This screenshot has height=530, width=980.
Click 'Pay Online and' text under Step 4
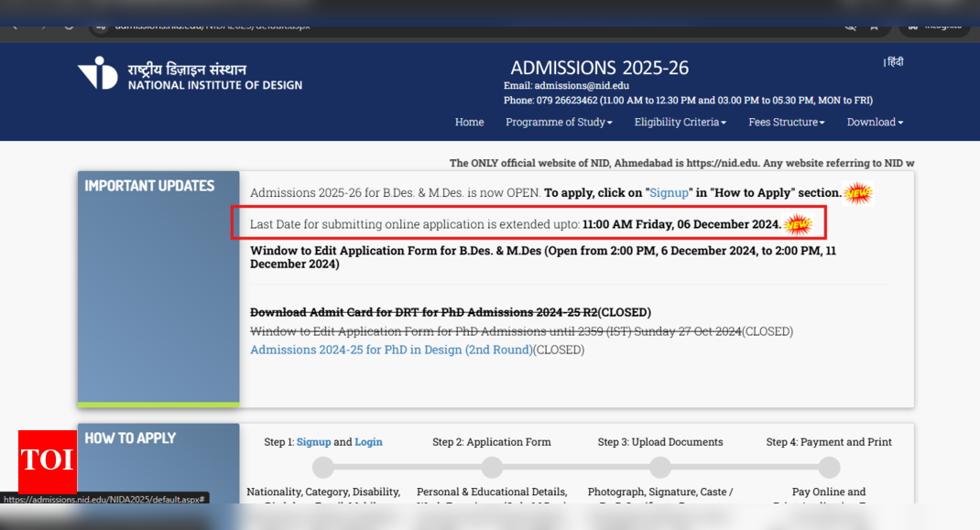pos(829,492)
